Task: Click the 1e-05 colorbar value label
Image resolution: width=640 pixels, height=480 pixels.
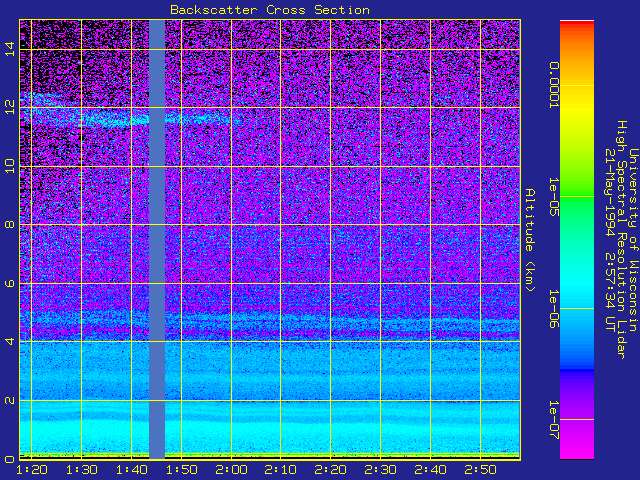Action: click(553, 197)
